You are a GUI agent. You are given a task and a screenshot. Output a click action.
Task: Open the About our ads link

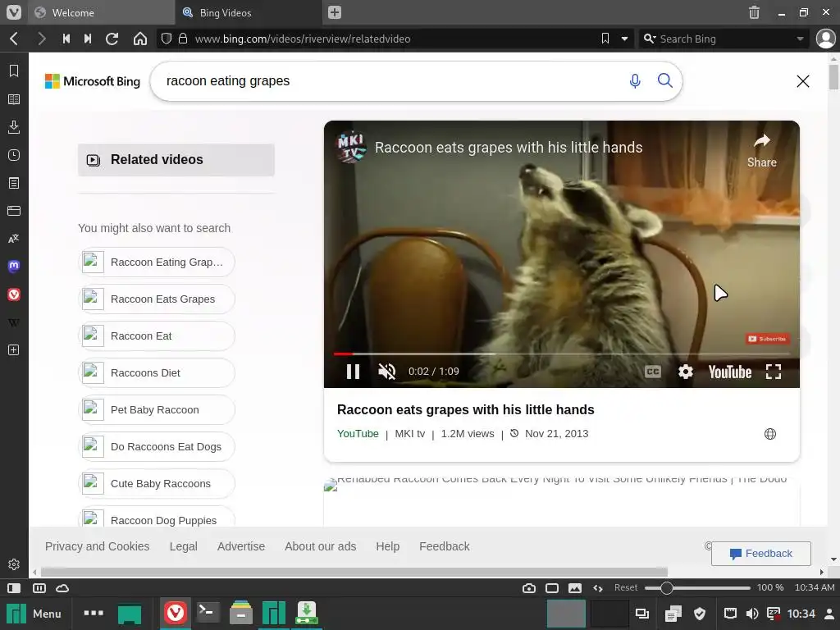pos(321,546)
